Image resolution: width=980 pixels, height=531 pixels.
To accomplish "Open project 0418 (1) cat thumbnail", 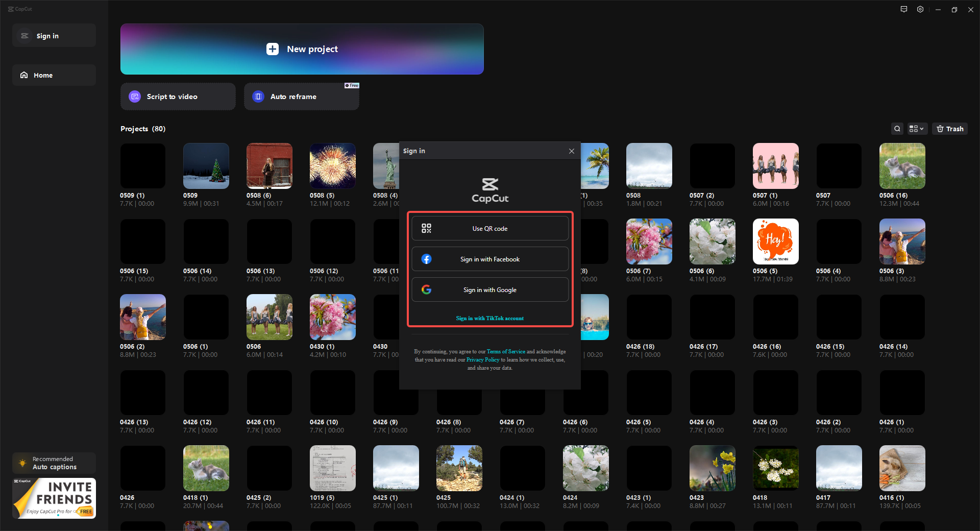I will (x=206, y=468).
